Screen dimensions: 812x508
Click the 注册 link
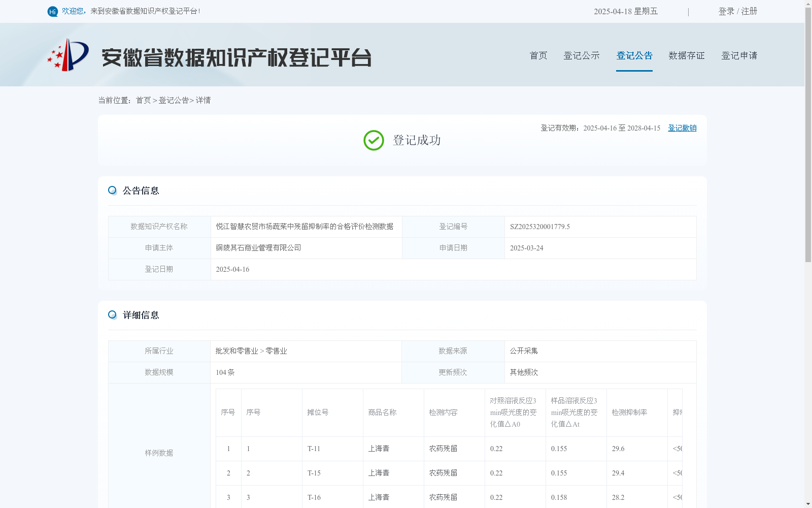point(749,11)
